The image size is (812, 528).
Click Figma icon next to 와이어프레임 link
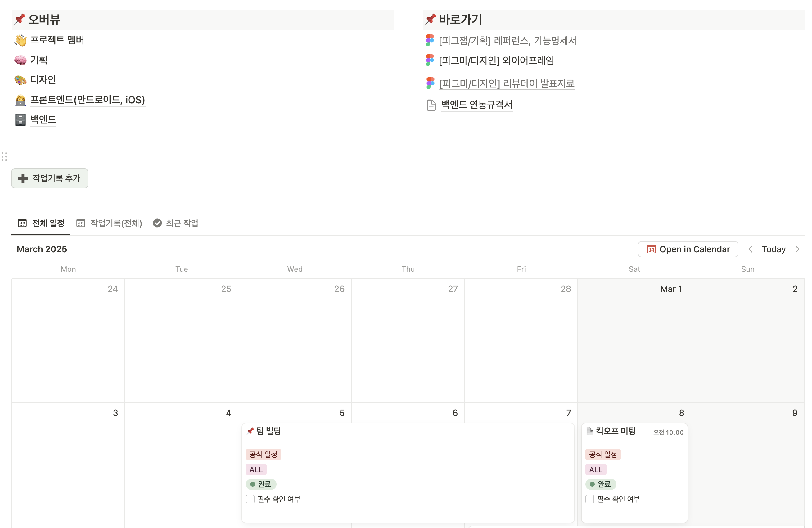tap(430, 60)
